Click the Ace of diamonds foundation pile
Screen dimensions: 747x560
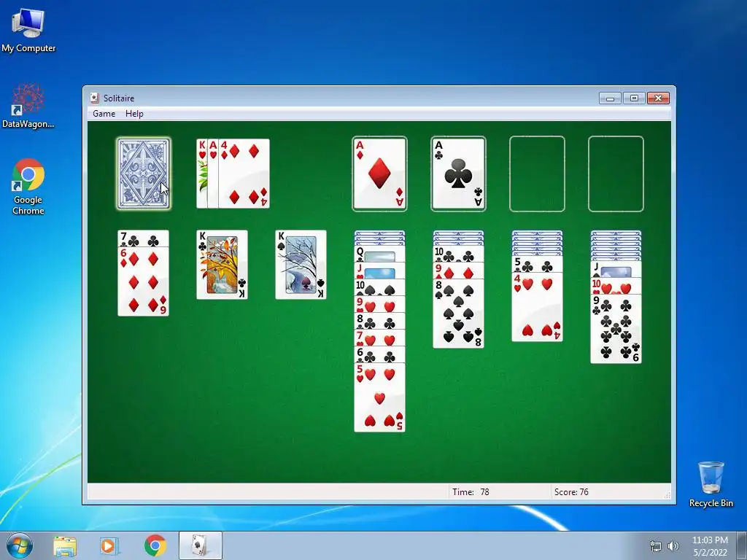point(379,174)
